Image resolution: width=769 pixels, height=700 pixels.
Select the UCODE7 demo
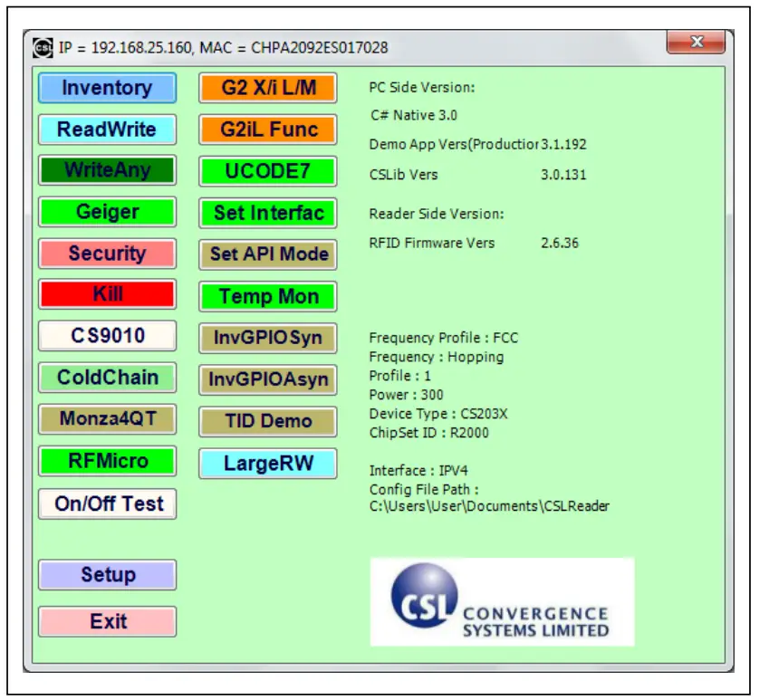[267, 169]
